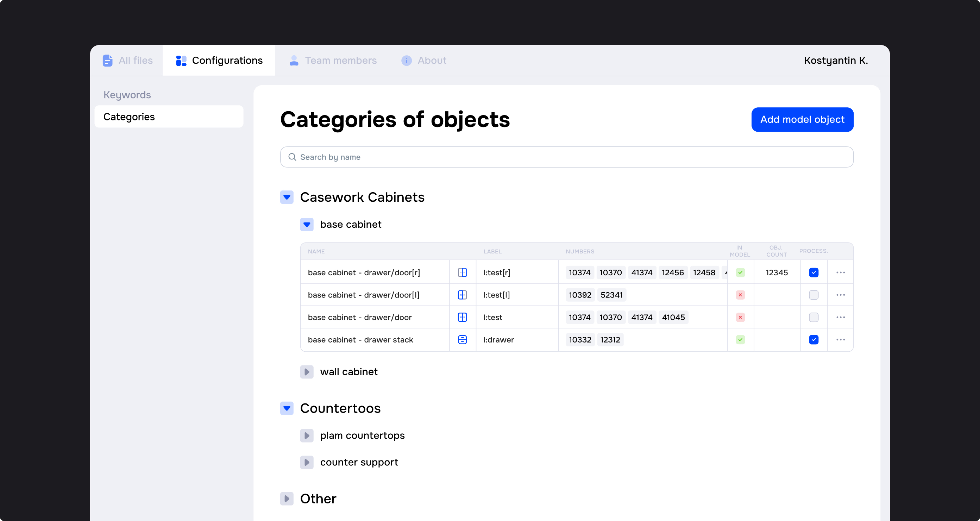This screenshot has height=521, width=980.
Task: Collapse the Casework Cabinets section
Action: pos(287,197)
